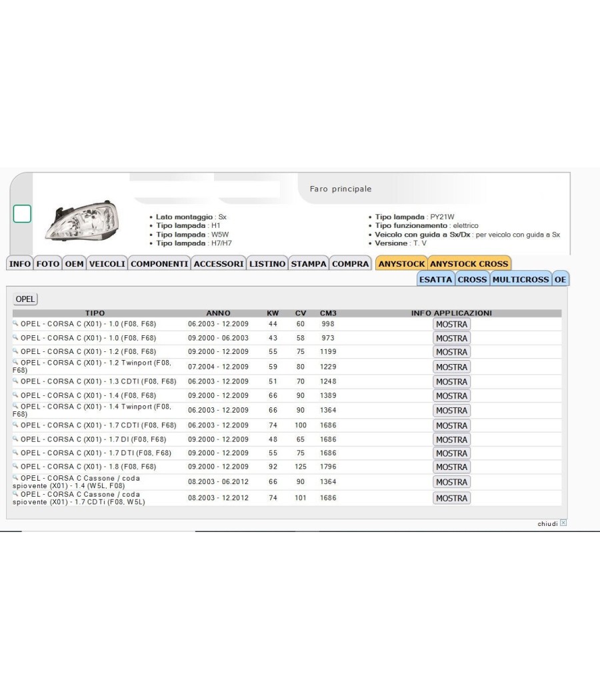The width and height of the screenshot is (600, 700).
Task: Open the ANYSTOCK tab
Action: pos(402,263)
